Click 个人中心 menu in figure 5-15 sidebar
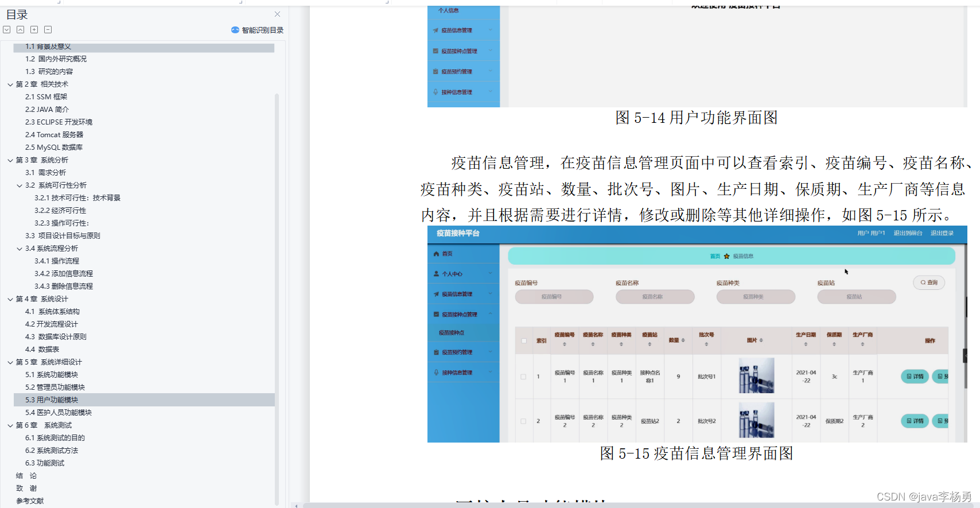The height and width of the screenshot is (508, 980). coord(464,274)
